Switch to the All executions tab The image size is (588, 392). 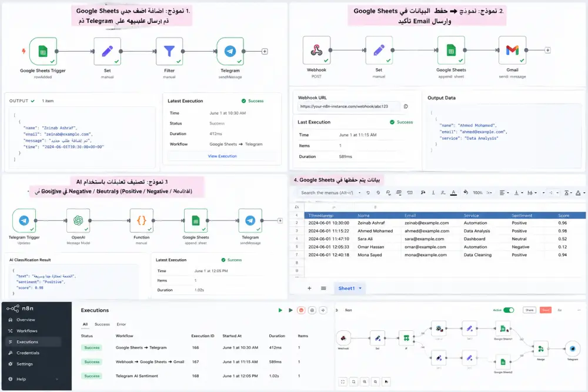point(85,324)
